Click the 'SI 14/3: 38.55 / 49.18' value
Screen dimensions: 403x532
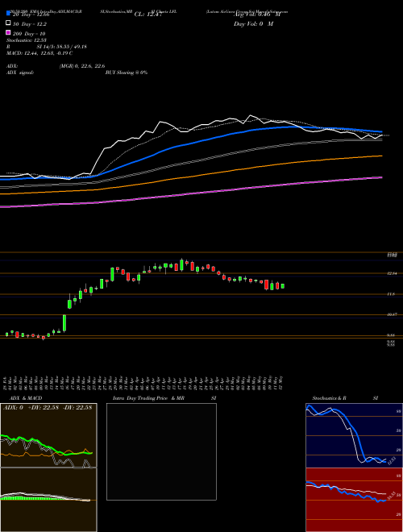(x=62, y=47)
